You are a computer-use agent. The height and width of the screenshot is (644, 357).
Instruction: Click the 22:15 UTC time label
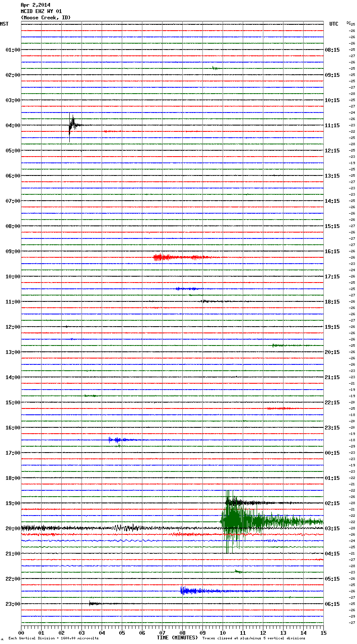point(332,403)
